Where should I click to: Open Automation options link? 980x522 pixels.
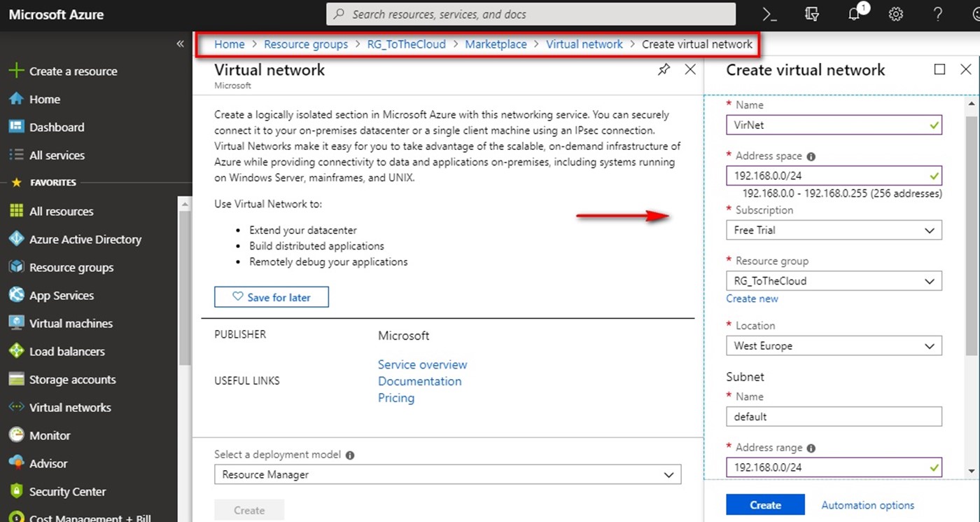tap(868, 505)
